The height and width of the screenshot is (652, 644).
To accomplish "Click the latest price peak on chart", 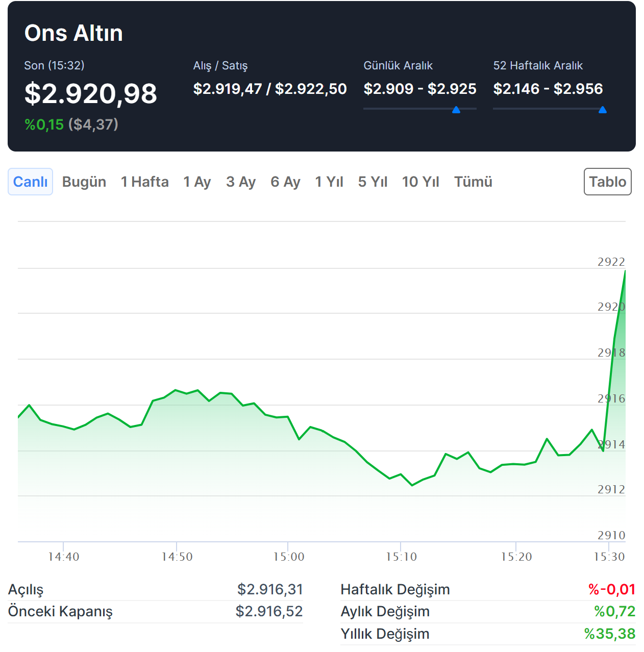I will (x=625, y=271).
